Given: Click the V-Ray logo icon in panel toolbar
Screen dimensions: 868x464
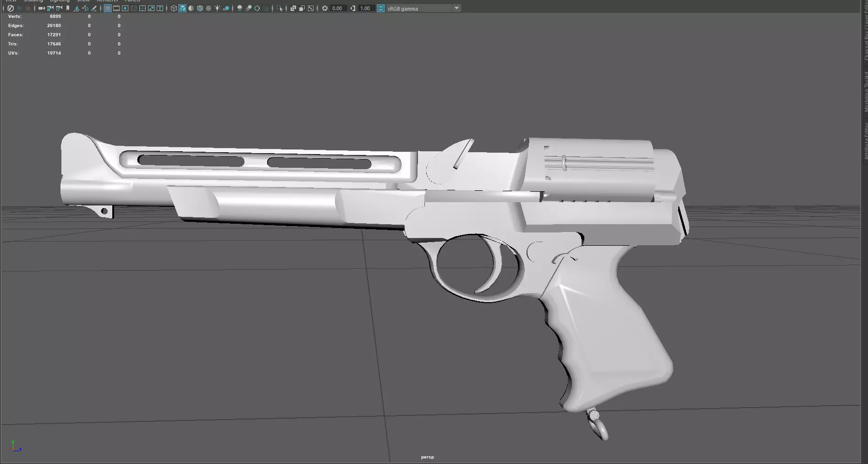Looking at the screenshot, I should [11, 8].
